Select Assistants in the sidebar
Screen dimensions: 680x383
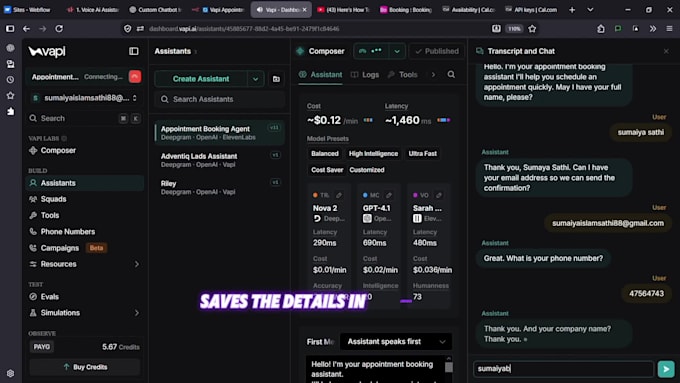[85, 183]
